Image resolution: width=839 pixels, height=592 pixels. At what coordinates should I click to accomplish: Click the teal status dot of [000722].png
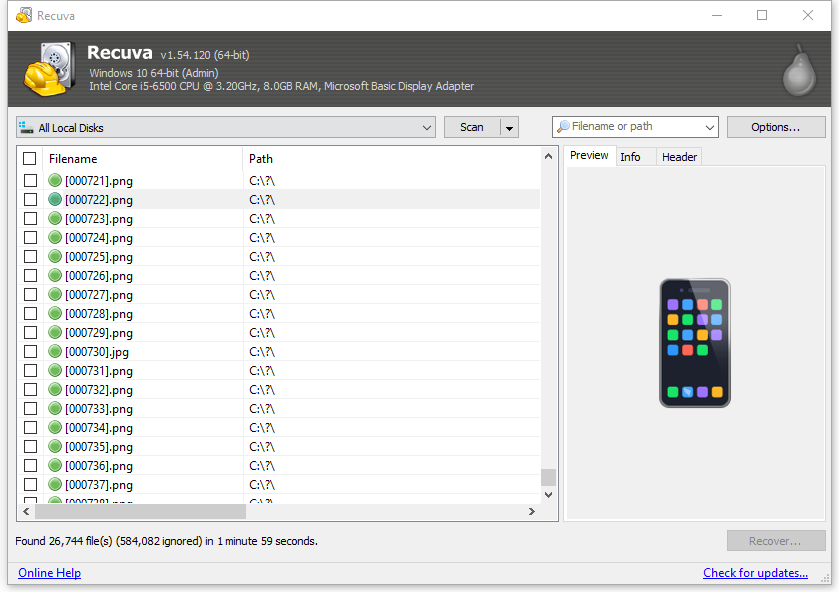click(55, 199)
